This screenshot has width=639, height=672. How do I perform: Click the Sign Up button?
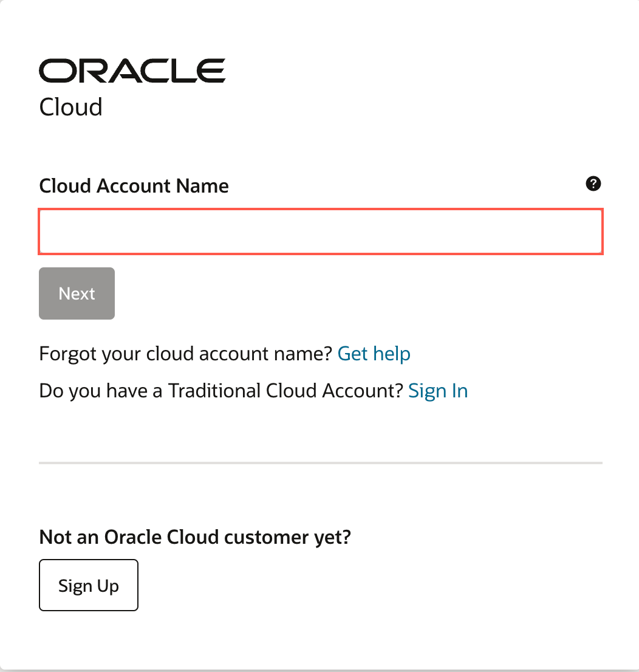pos(89,585)
